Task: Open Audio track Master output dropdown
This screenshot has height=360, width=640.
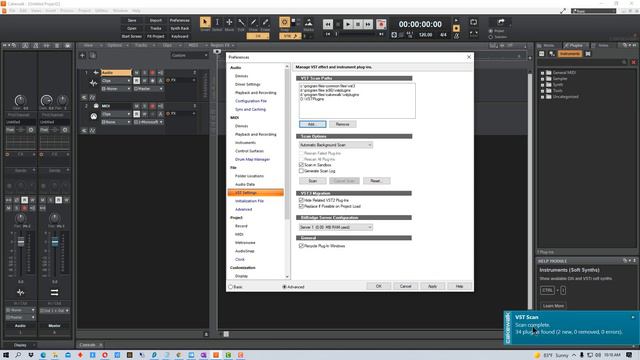Action: click(x=149, y=89)
